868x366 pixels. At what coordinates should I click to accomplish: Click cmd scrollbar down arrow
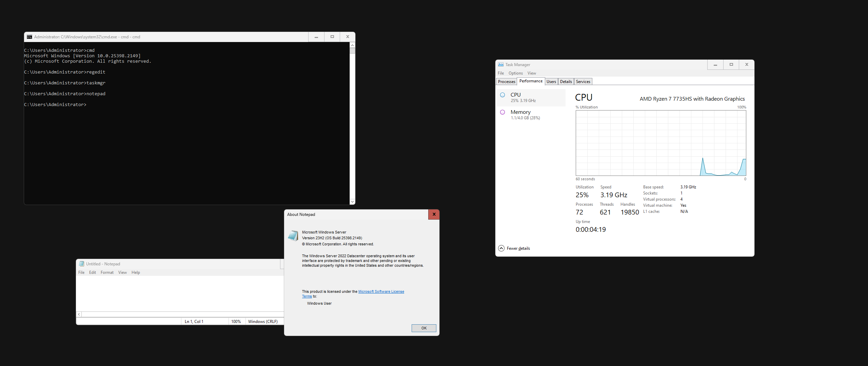click(x=352, y=202)
